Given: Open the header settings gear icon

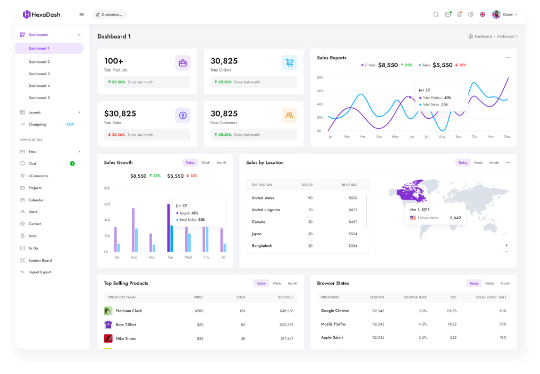Looking at the screenshot, I should coord(471,14).
